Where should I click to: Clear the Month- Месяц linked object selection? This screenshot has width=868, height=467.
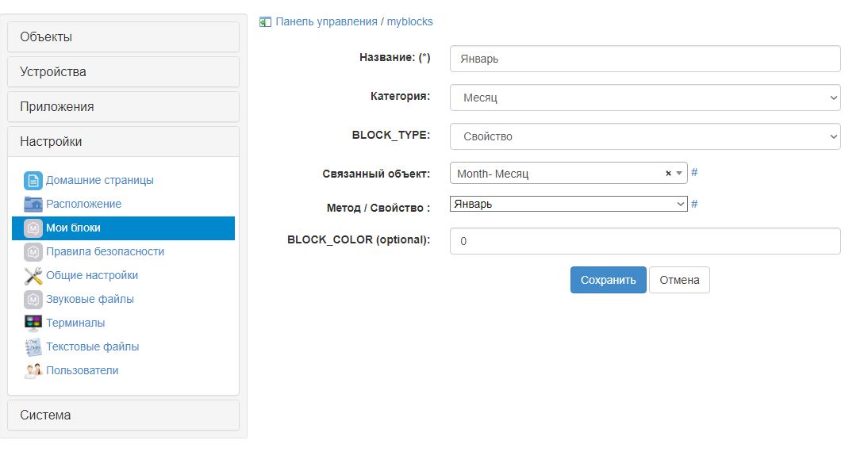(668, 173)
